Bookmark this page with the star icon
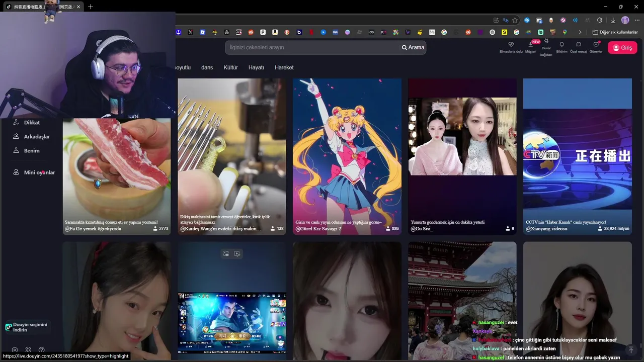The width and height of the screenshot is (644, 362). click(515, 20)
